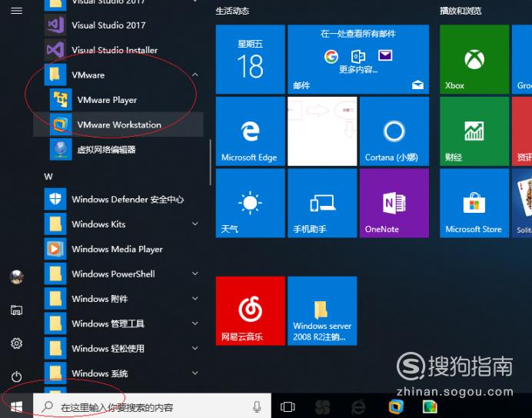Launch Visual Studio Installer
532x418 pixels.
(118, 50)
